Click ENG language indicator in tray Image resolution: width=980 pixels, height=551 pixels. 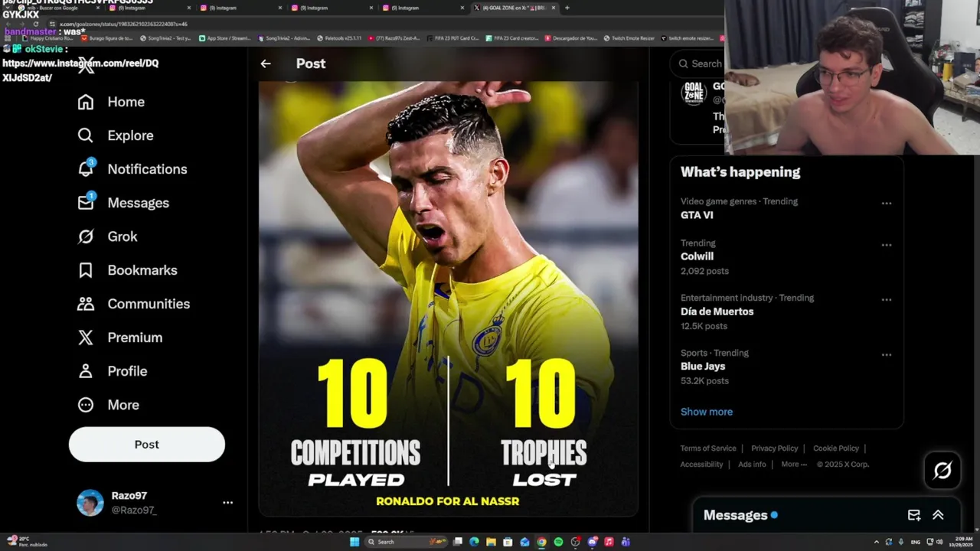click(915, 542)
